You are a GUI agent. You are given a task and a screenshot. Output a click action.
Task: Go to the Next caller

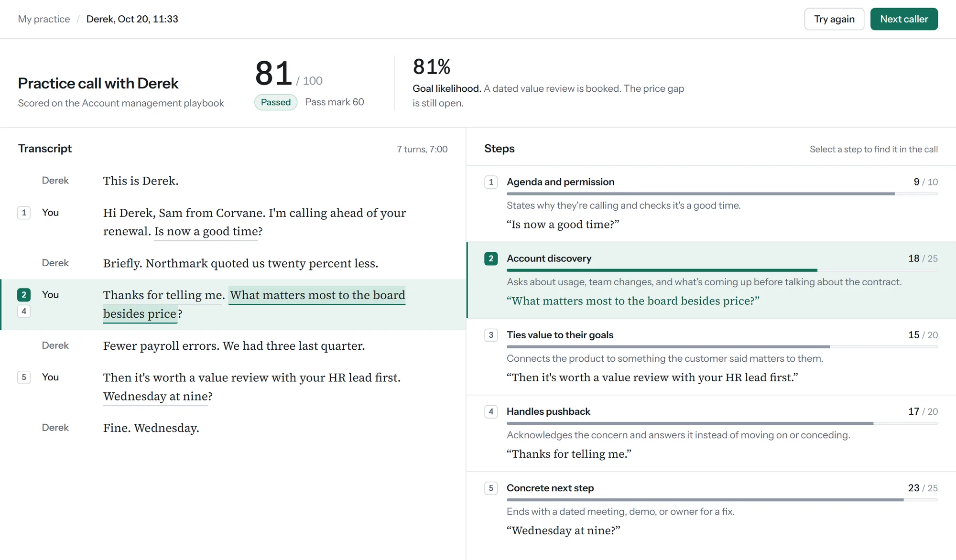click(x=904, y=19)
